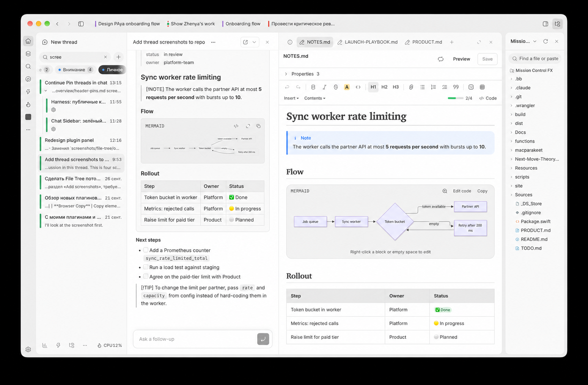Switch to PRODUCT.md tab
Image resolution: width=588 pixels, height=385 pixels.
(423, 42)
